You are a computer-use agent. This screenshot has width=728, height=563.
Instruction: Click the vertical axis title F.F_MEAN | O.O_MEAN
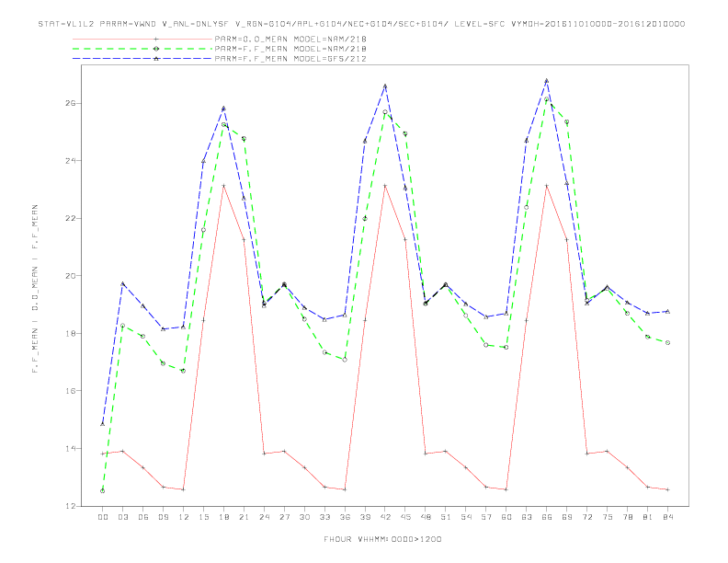tap(35, 289)
